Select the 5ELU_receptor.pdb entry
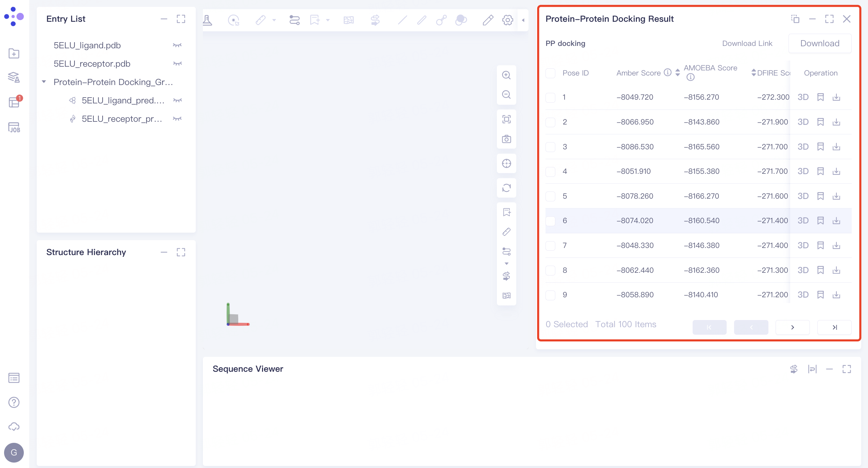 coord(92,64)
